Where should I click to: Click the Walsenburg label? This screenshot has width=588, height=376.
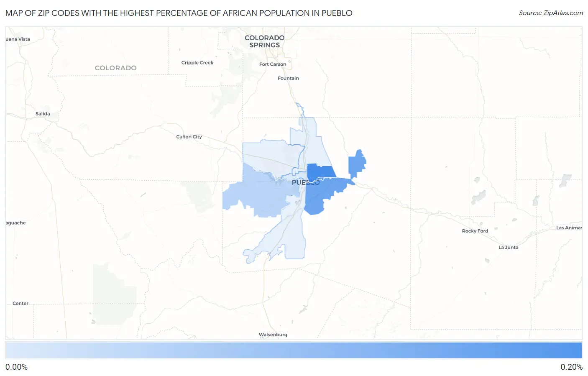click(273, 335)
